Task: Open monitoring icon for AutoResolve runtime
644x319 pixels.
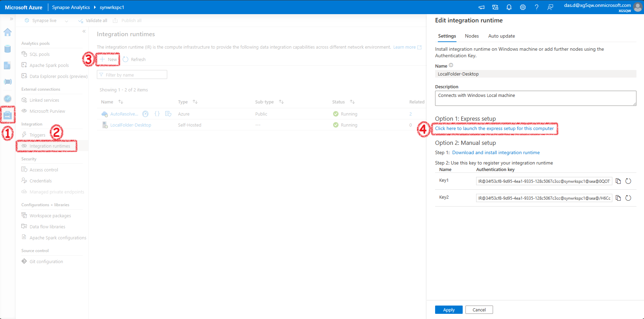Action: [145, 114]
